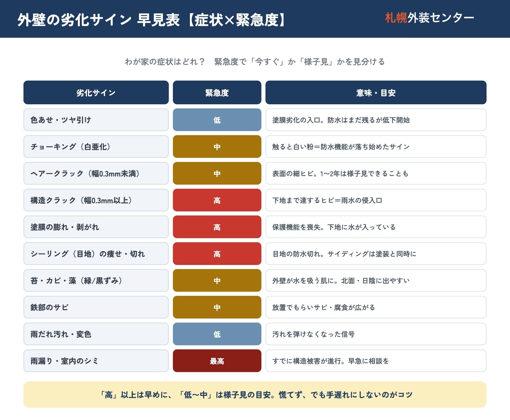This screenshot has width=510, height=420.
Task: Click the text 外壁が水を吸う肌に。北面・日陰に出やすい
Action: coord(341,281)
